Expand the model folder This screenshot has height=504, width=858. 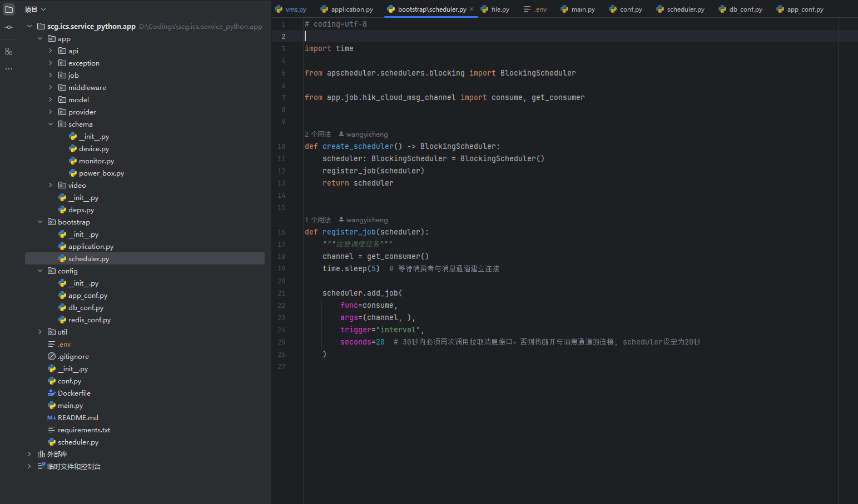(x=51, y=99)
